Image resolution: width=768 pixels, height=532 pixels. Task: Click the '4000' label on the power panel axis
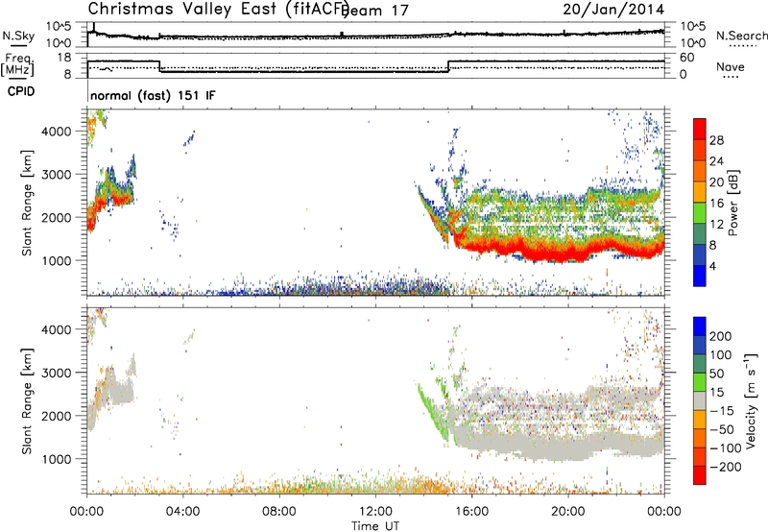56,132
